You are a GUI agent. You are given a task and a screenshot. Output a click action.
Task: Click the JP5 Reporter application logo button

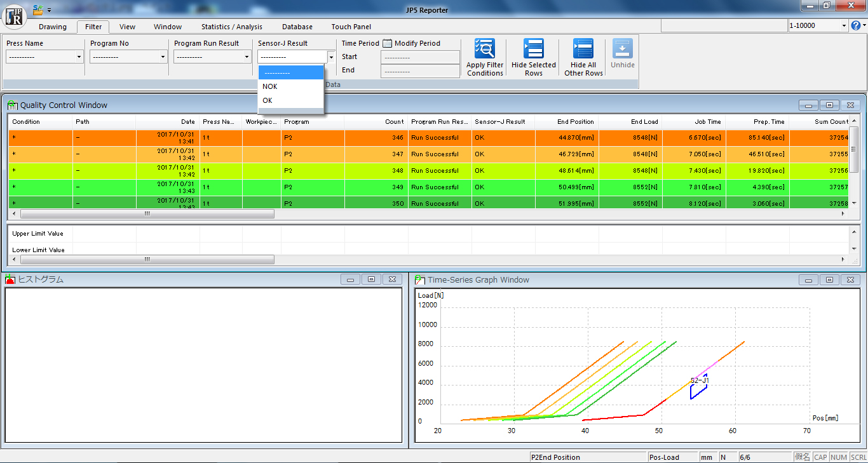14,16
